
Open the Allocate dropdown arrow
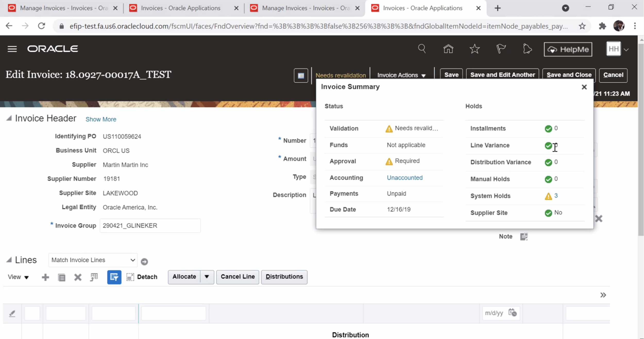pyautogui.click(x=207, y=277)
